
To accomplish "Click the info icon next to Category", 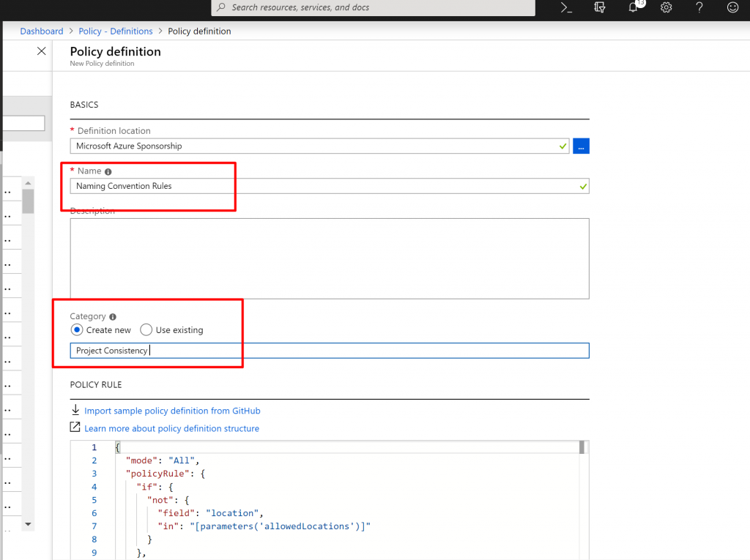I will coord(113,317).
